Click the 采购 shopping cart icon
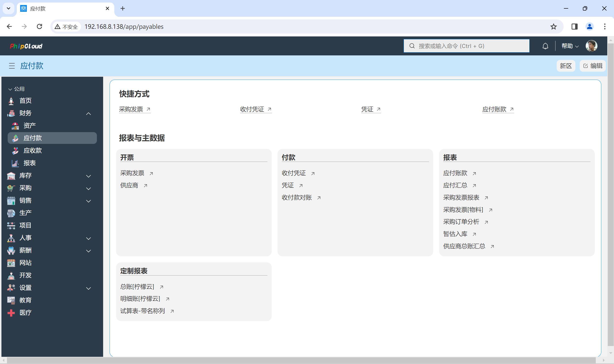Viewport: 614px width, 364px height. click(11, 188)
